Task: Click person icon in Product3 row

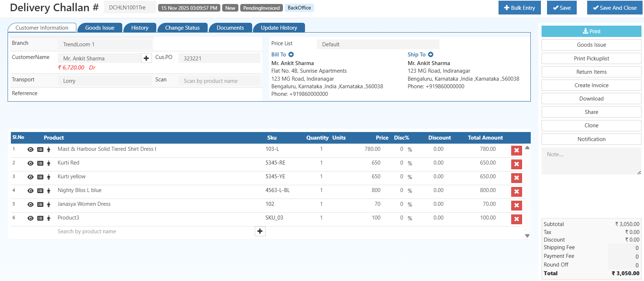Action: point(48,218)
